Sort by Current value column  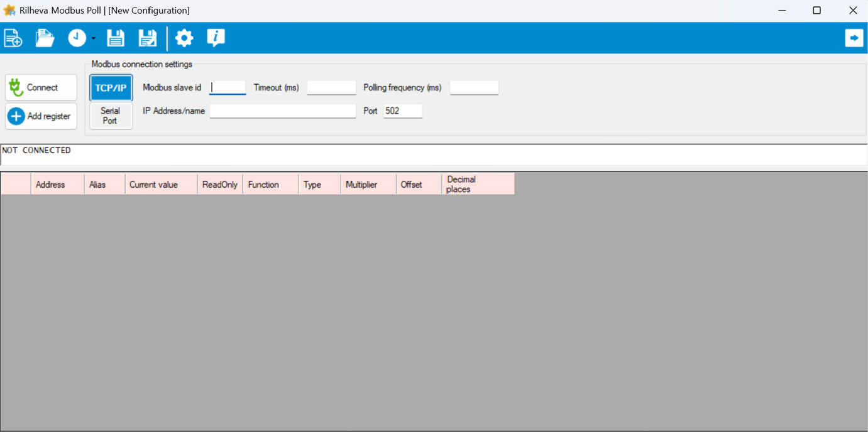pos(161,185)
